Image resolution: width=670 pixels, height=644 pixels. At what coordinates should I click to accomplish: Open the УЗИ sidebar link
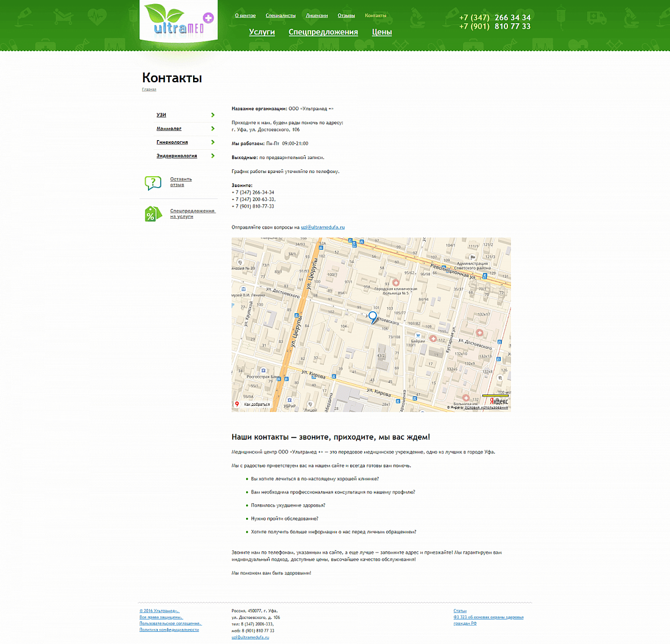pyautogui.click(x=161, y=115)
